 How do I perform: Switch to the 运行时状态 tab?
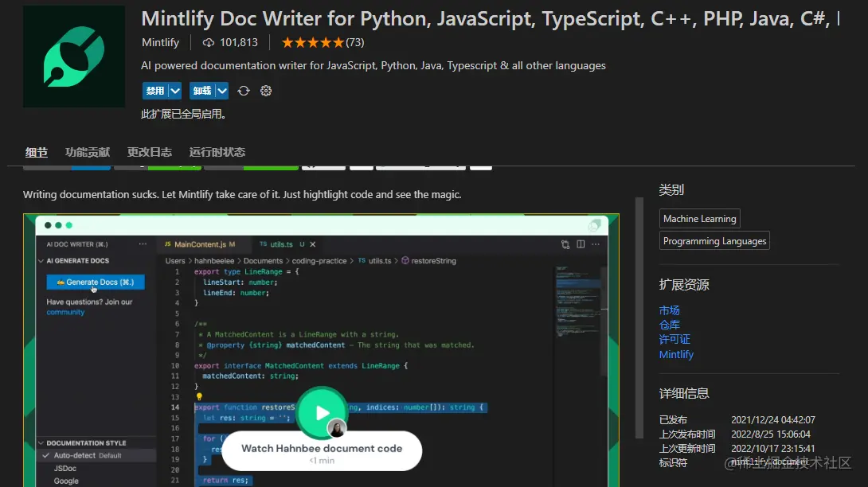(x=217, y=152)
